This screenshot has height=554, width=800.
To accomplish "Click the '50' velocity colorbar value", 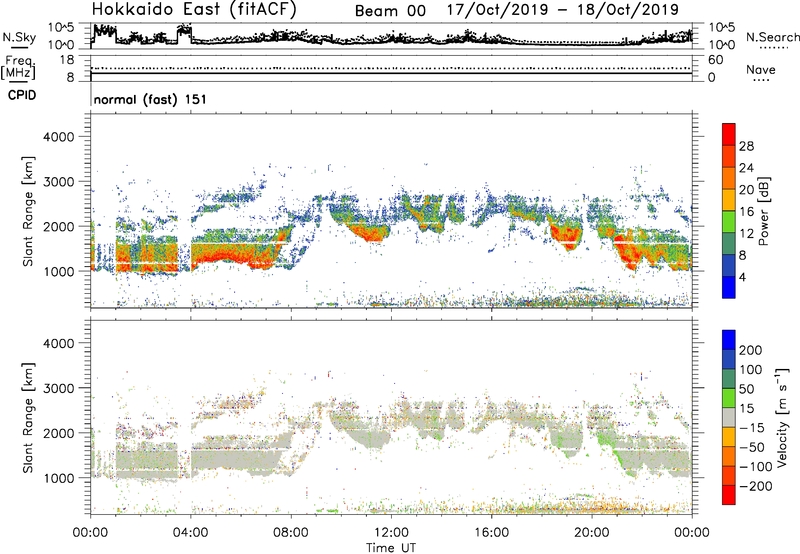I will tap(746, 389).
